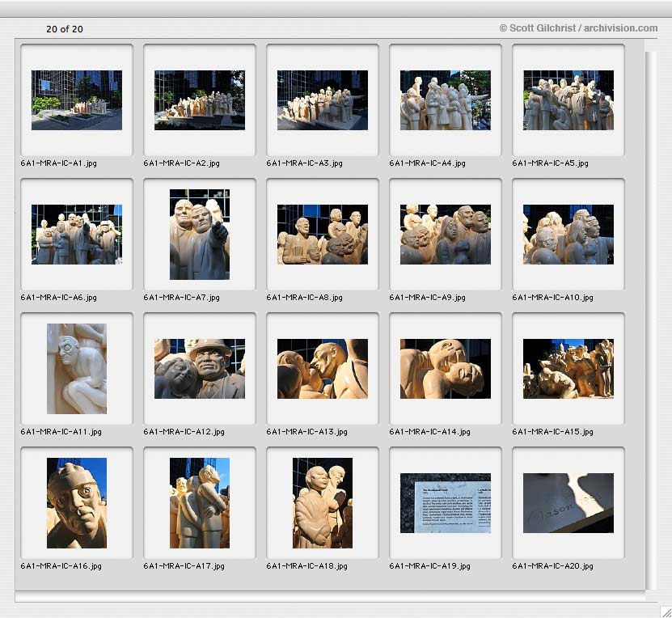This screenshot has height=618, width=672.
Task: View thumbnail 6A1-MRA-IC-A5.jpg
Action: pyautogui.click(x=568, y=100)
